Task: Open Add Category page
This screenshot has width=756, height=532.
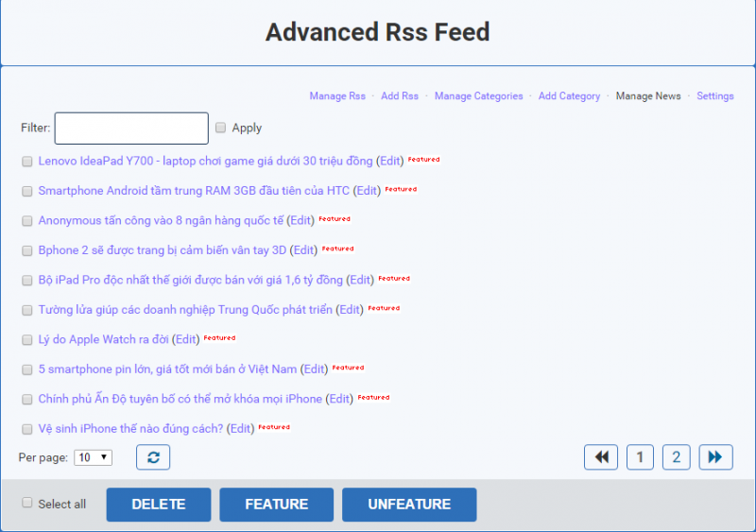Action: point(570,96)
